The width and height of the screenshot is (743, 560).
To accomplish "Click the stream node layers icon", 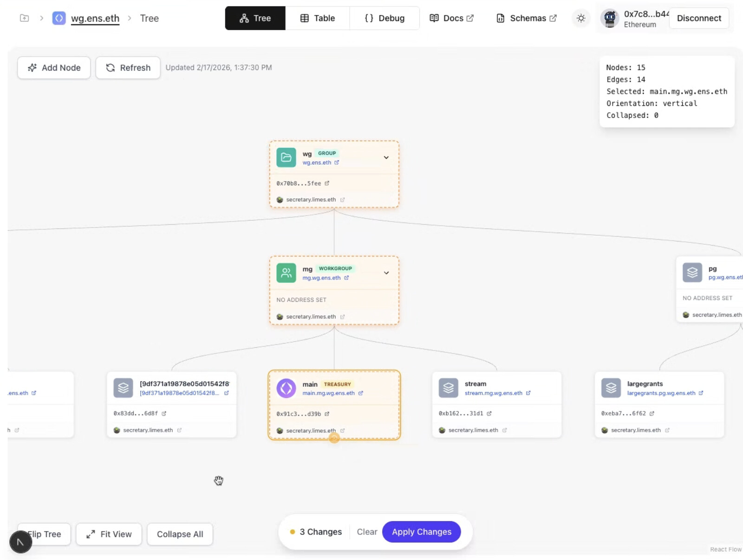I will point(448,388).
